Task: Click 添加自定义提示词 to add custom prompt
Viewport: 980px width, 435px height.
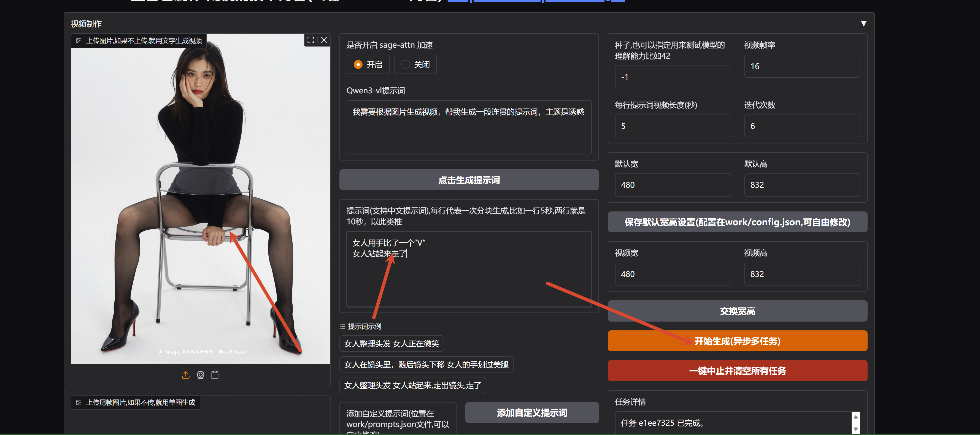Action: click(x=531, y=412)
